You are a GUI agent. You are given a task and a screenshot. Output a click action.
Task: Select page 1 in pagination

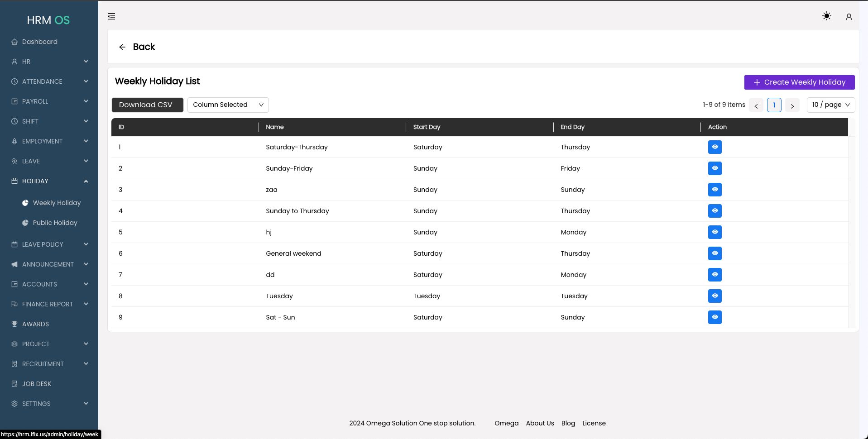[x=774, y=105]
